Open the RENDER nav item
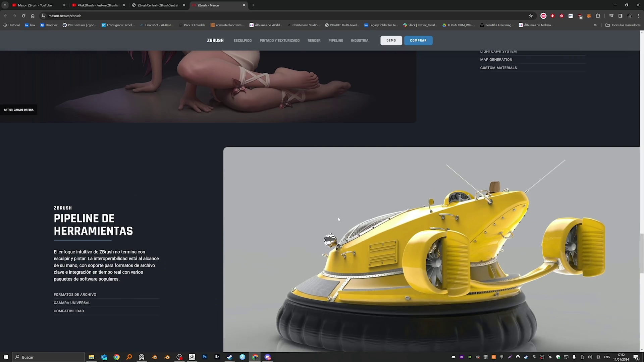This screenshot has width=644, height=362. pos(314,41)
